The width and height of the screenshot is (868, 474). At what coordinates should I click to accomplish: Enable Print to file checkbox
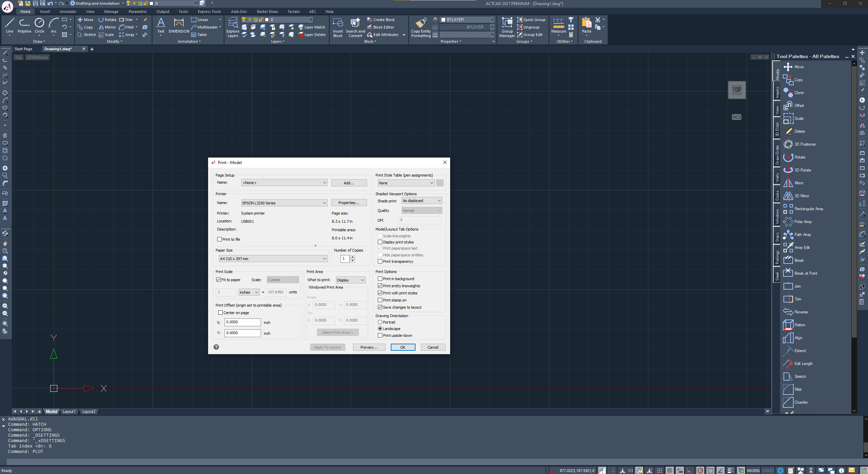pos(219,239)
